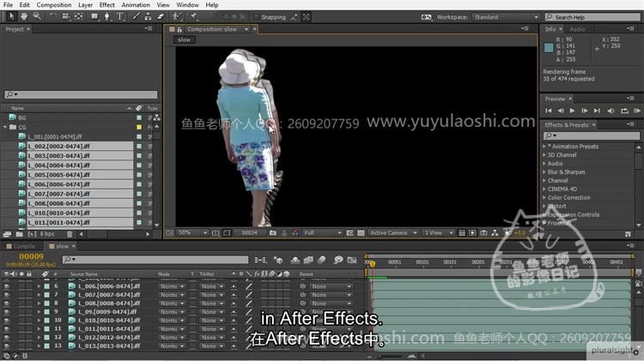The height and width of the screenshot is (361, 644).
Task: Hide layer L_006.[0006-0474].iff
Action: (7, 286)
